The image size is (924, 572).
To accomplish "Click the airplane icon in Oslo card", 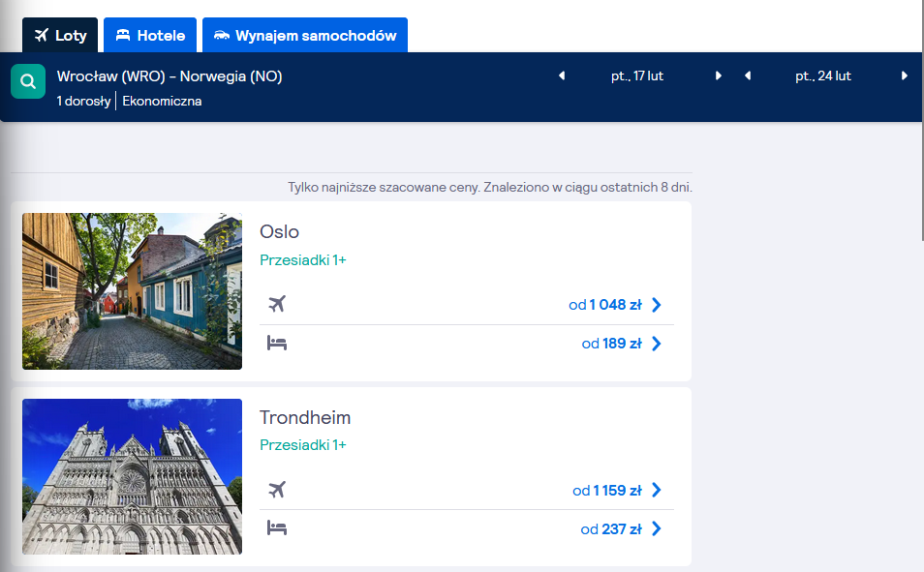I will (277, 304).
